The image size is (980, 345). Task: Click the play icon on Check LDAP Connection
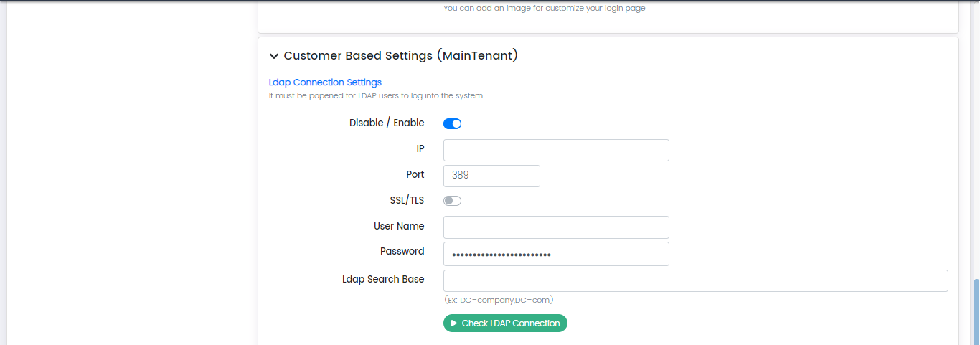[454, 323]
